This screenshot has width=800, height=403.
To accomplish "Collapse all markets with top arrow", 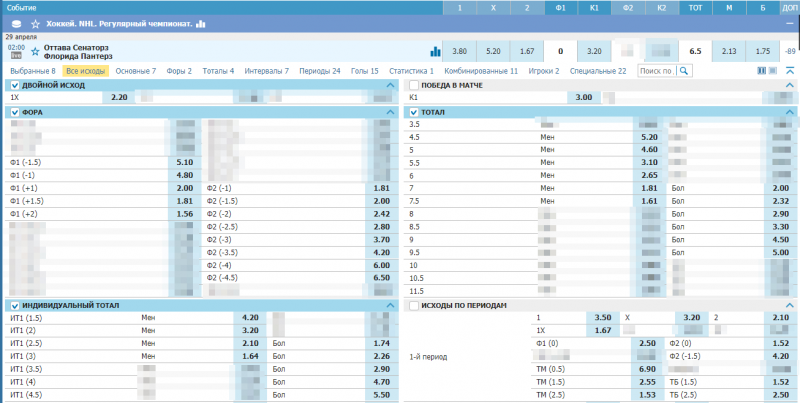I will tap(790, 71).
